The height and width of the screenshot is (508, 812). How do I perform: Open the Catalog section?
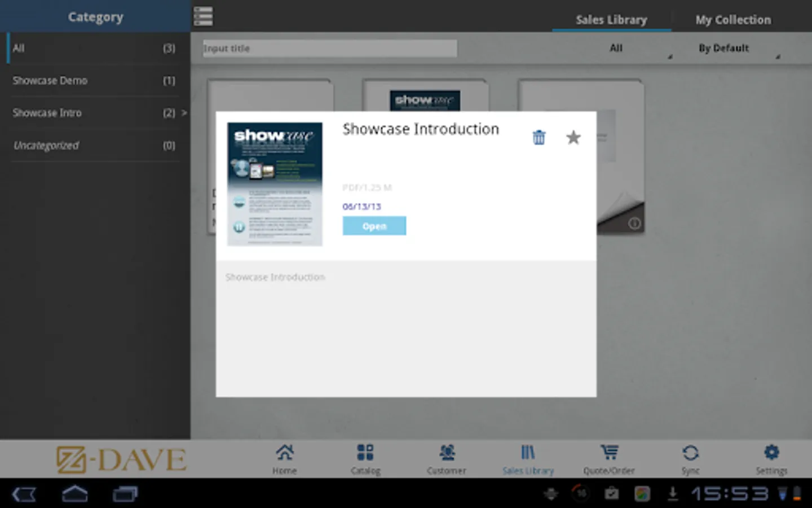pos(365,459)
